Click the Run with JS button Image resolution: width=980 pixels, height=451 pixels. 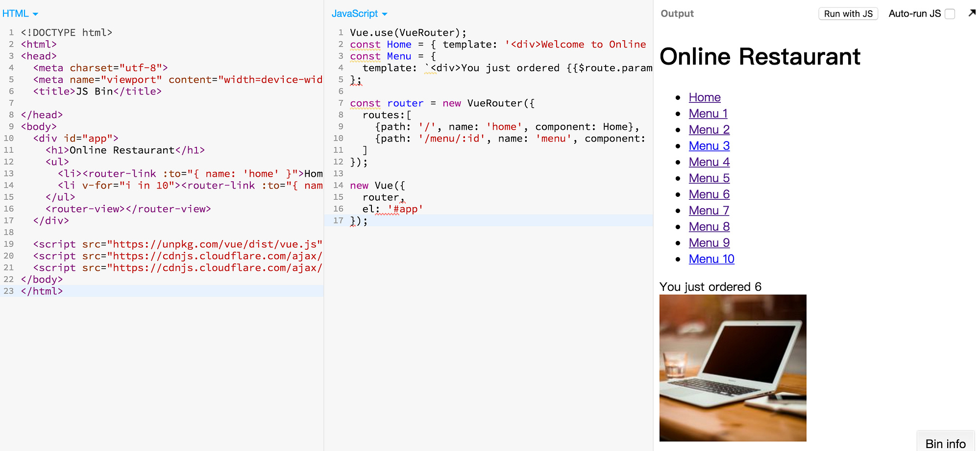point(848,13)
